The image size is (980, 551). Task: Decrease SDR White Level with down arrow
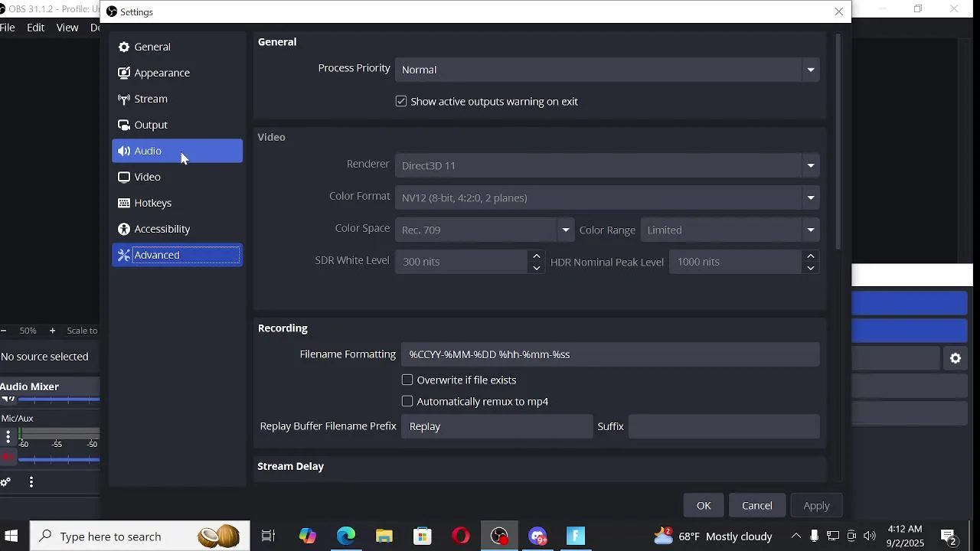click(536, 268)
